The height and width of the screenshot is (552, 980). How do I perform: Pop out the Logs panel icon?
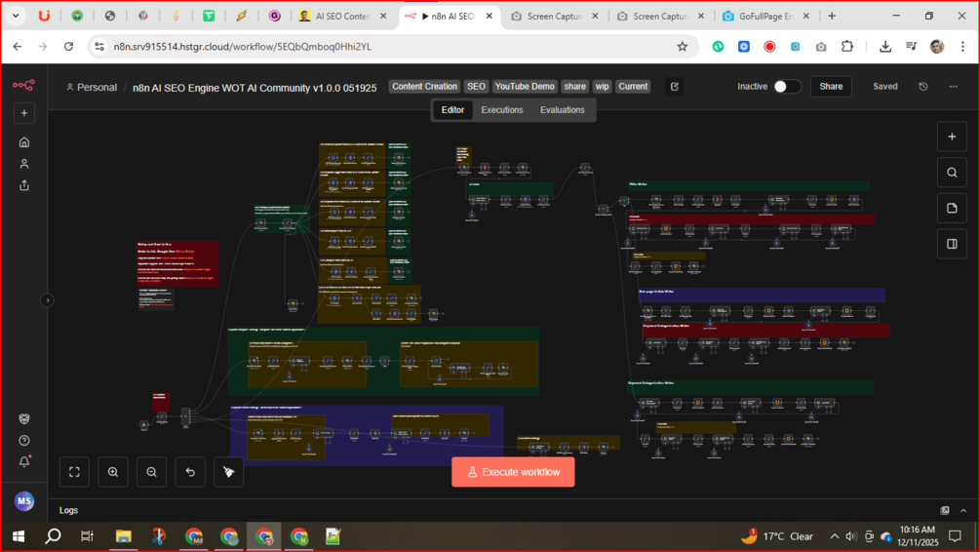[944, 511]
